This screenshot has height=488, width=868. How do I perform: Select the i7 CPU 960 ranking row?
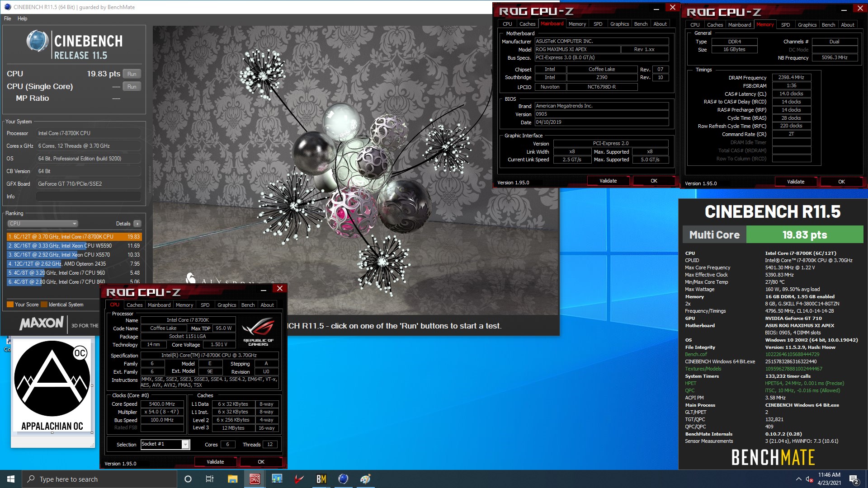point(74,273)
